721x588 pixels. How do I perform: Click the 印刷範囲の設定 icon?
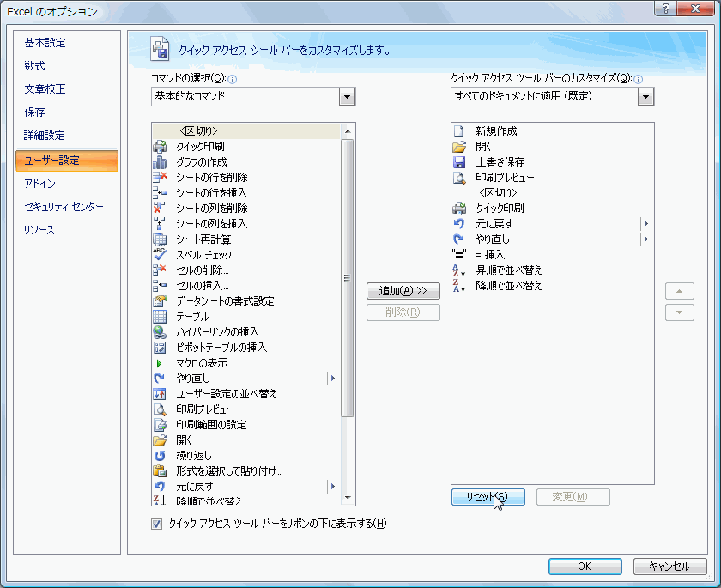160,425
